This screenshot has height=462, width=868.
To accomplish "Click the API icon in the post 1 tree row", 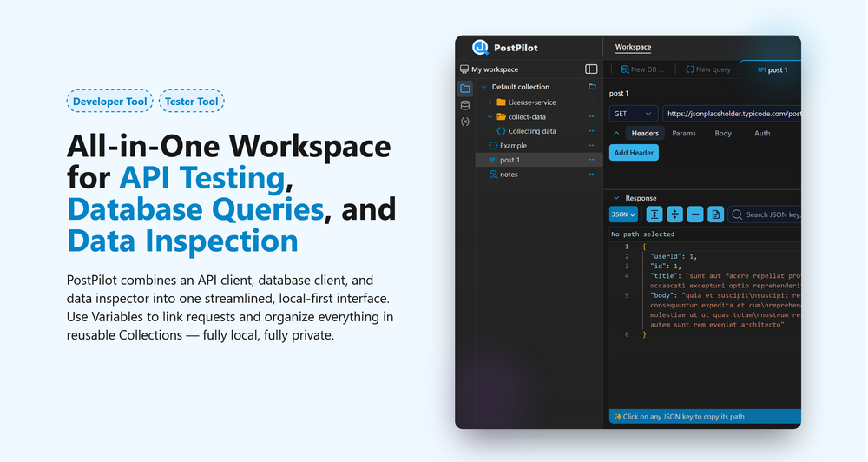I will tap(493, 160).
